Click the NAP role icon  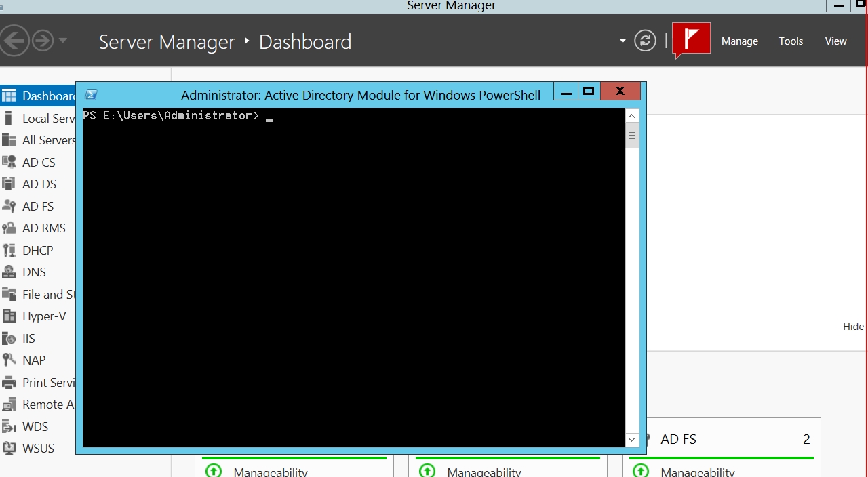(x=9, y=360)
